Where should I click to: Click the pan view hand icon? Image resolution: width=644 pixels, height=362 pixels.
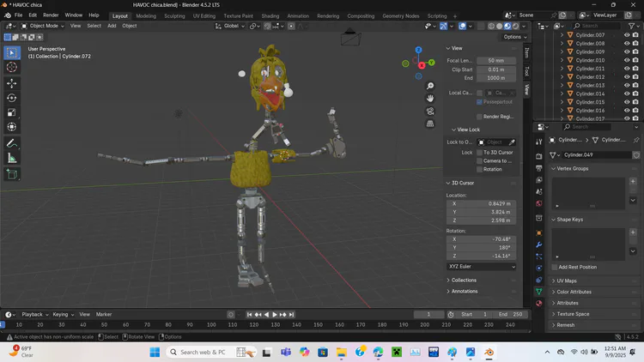tap(430, 99)
